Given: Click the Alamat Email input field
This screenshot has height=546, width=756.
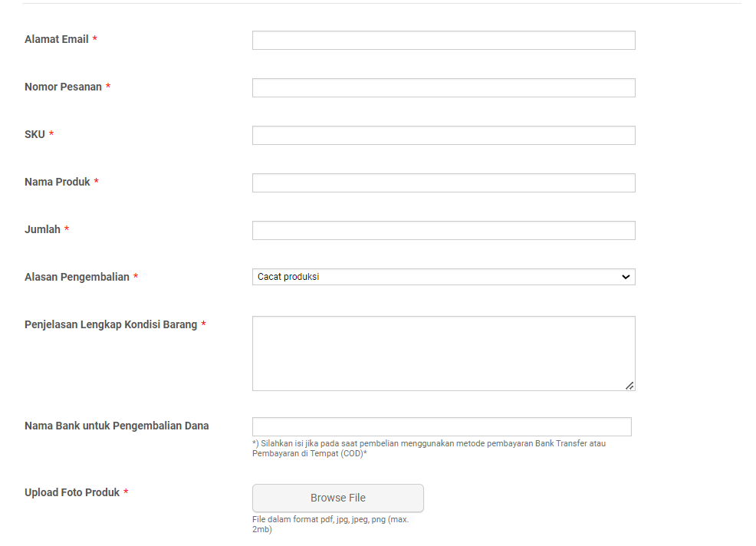Looking at the screenshot, I should (x=444, y=40).
